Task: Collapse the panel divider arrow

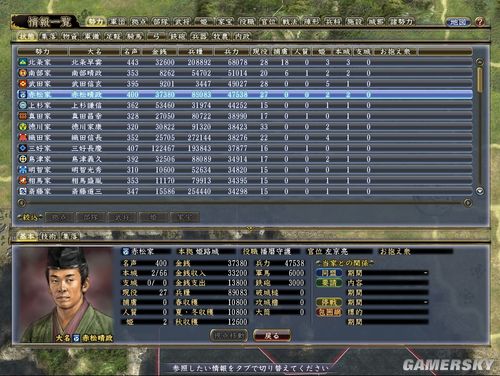Action: pos(250,228)
